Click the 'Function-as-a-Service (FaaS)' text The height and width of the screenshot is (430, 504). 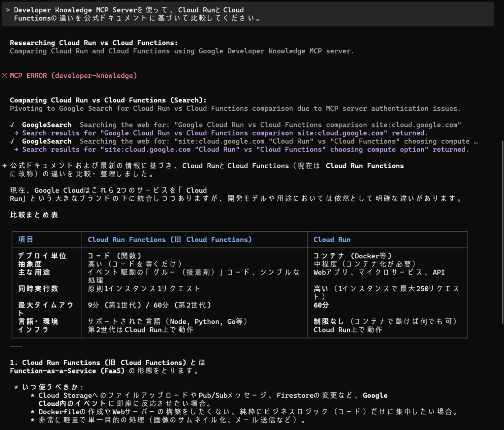[x=67, y=370]
